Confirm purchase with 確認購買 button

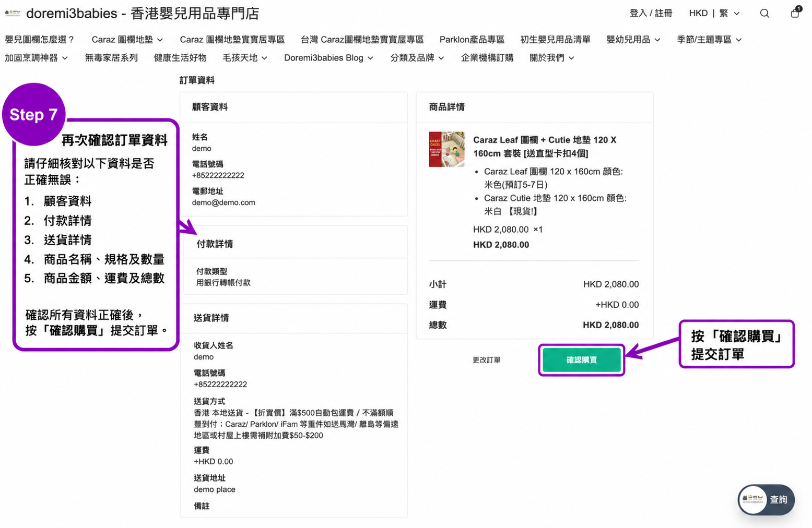click(x=582, y=360)
